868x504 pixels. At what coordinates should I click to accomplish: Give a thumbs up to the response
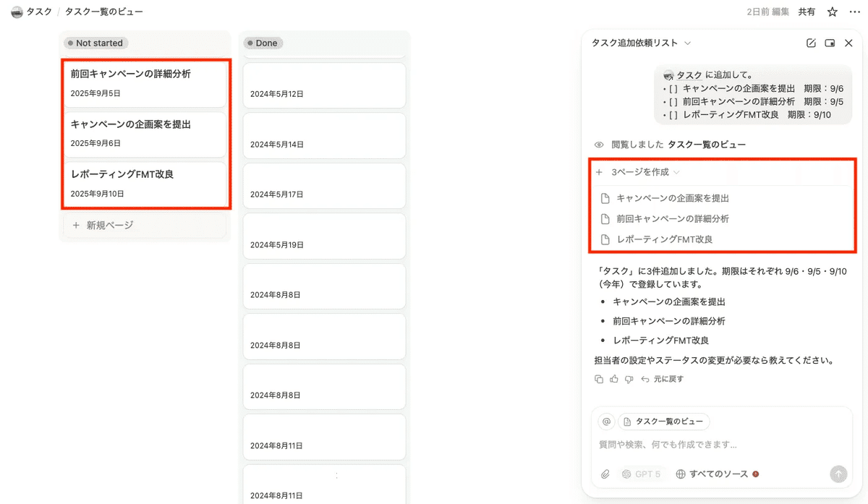coord(613,379)
